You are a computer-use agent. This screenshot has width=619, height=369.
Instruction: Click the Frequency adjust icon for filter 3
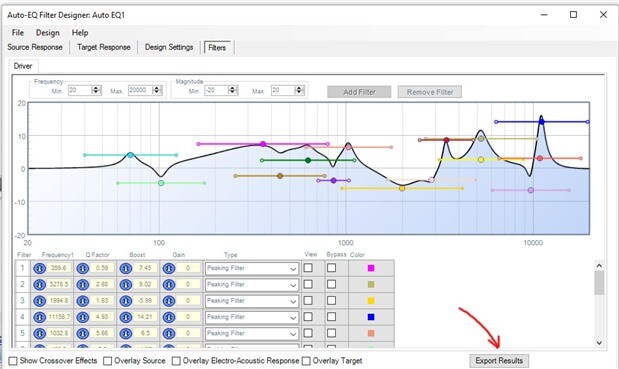click(x=39, y=301)
